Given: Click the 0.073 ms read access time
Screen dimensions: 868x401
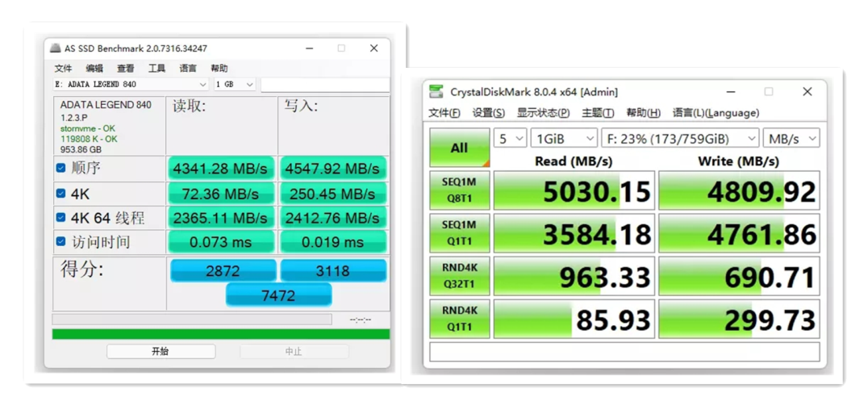Looking at the screenshot, I should tap(221, 242).
